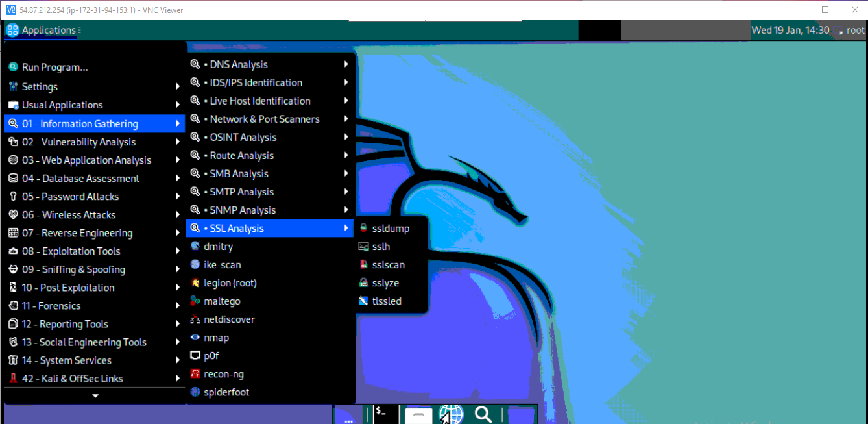Open OSINT Analysis submenu
This screenshot has width=868, height=424.
271,138
